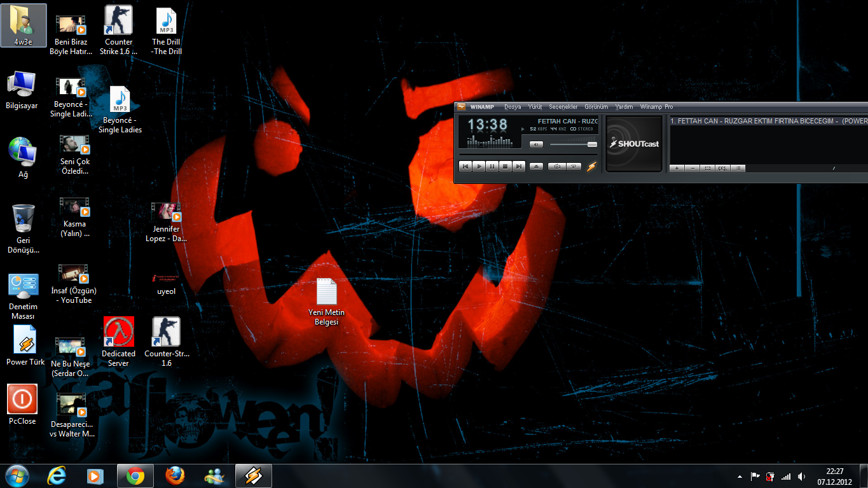This screenshot has height=488, width=868.
Task: Select FETTAH CAN playlist entry
Action: pos(769,121)
